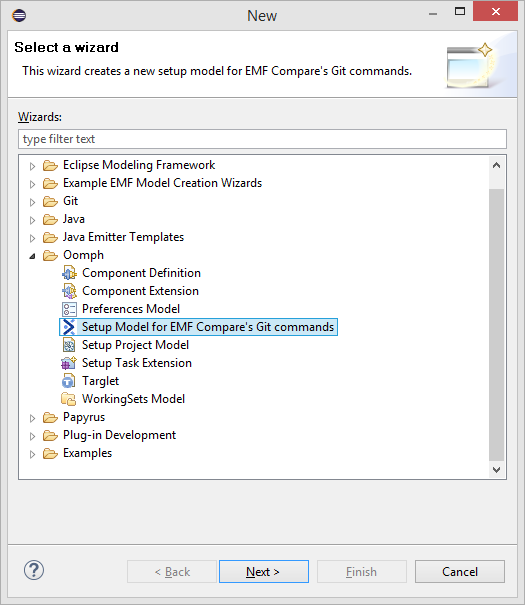
Task: Click the Next button
Action: (x=264, y=571)
